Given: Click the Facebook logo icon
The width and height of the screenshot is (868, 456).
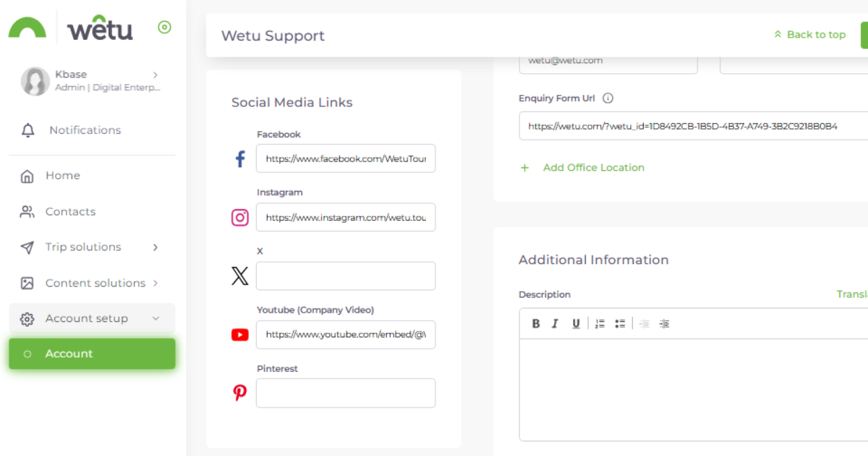Looking at the screenshot, I should [x=240, y=159].
